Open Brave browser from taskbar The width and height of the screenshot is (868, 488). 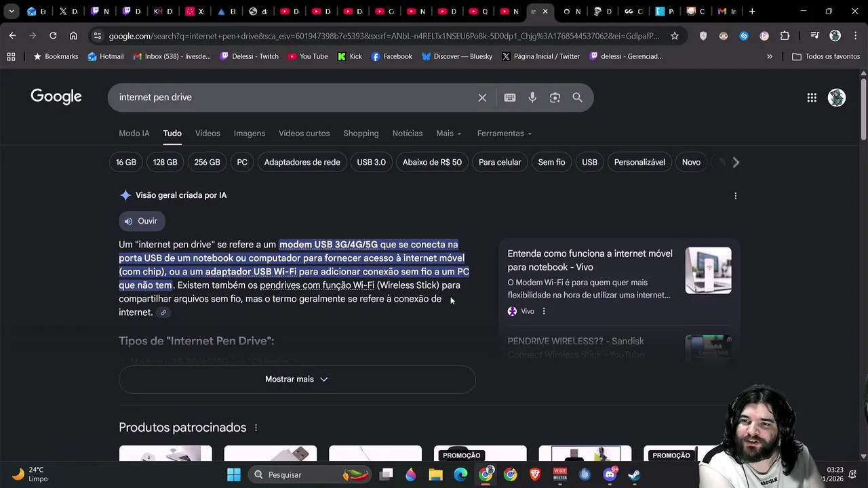coord(535,474)
